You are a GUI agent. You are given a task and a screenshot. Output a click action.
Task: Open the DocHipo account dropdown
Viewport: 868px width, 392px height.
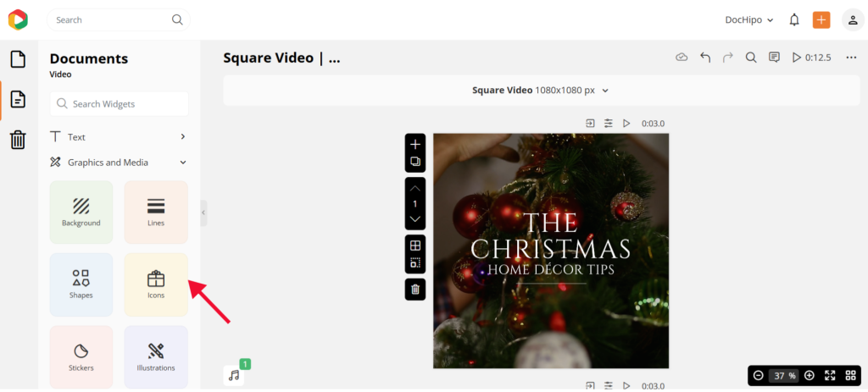pos(749,20)
